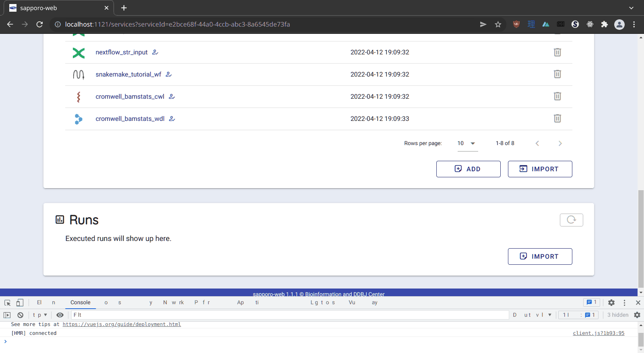Delete the cromwell_bamstats_cwl workflow
Image resolution: width=644 pixels, height=353 pixels.
[557, 96]
